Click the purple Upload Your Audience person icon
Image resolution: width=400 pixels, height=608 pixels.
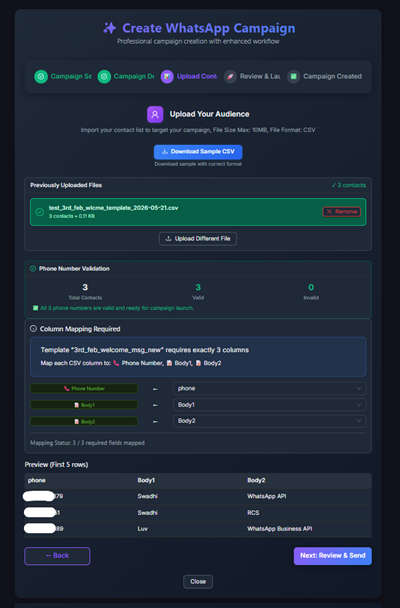[155, 114]
